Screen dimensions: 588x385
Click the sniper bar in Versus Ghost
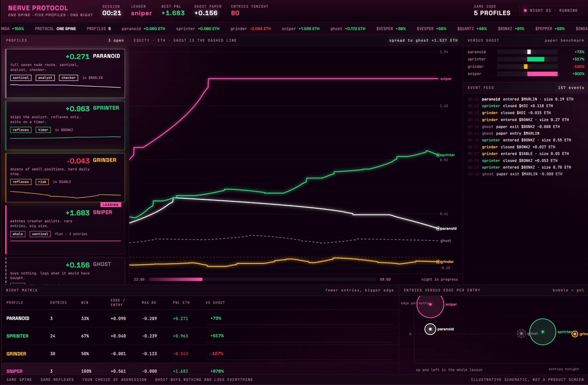click(542, 74)
